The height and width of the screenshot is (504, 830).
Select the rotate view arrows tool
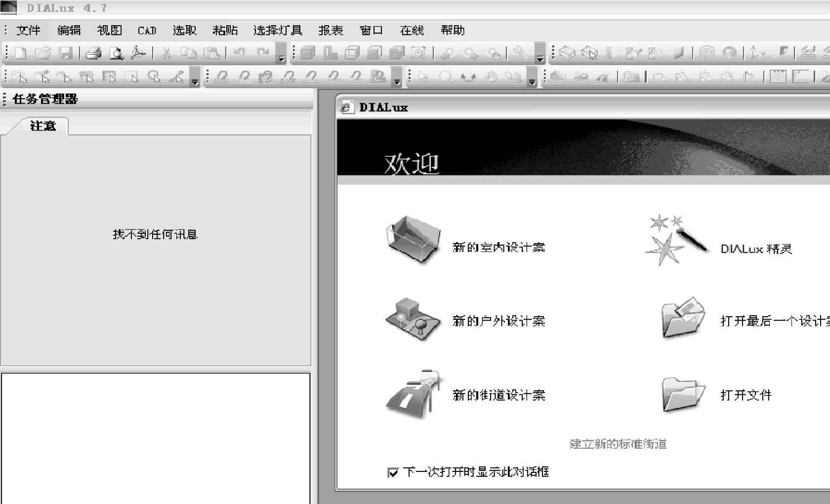(x=468, y=77)
